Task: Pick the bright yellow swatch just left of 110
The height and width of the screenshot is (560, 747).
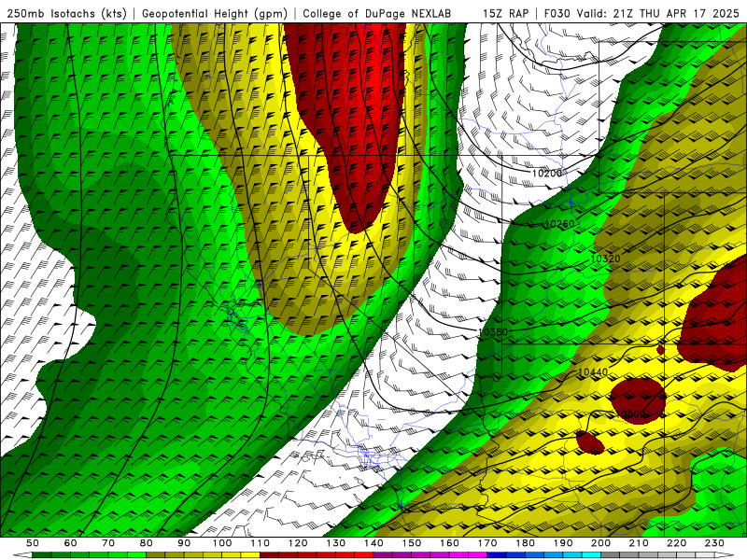Action: tap(250, 555)
